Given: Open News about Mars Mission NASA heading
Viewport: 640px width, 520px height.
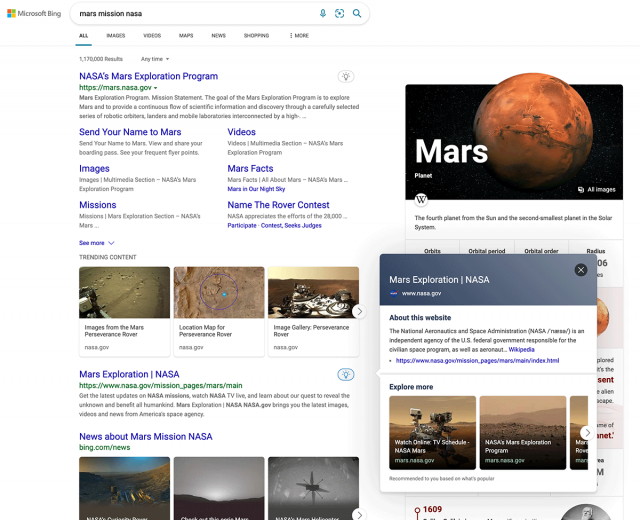Looking at the screenshot, I should (x=146, y=437).
